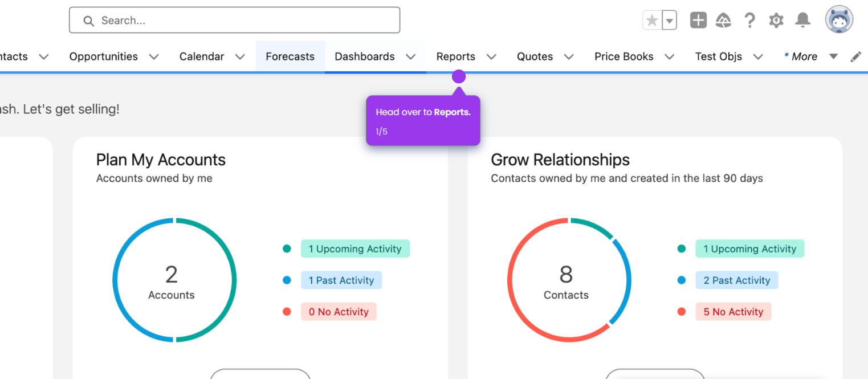
Task: Click the 5 No Activity contacts badge
Action: [x=733, y=312]
